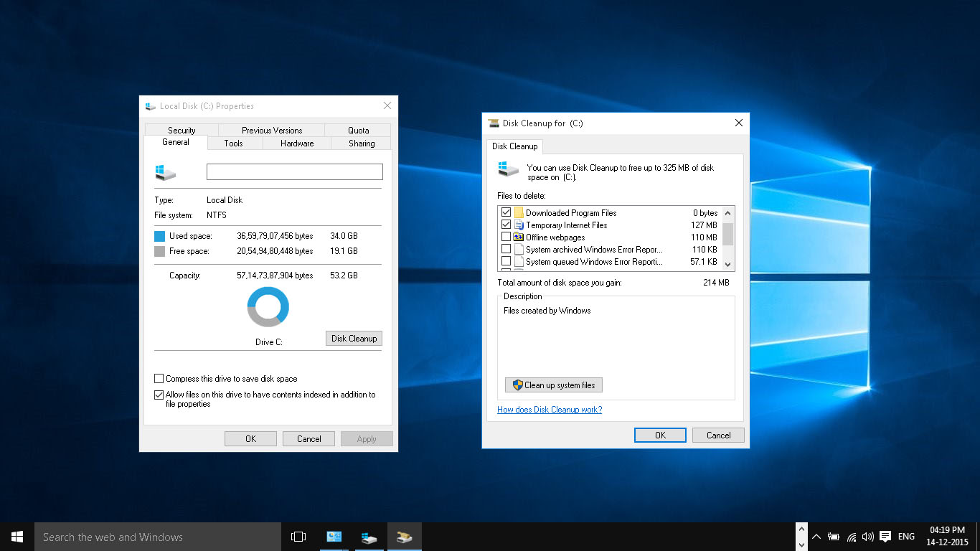Show hidden tray icons with the chevron
Image resolution: width=980 pixels, height=551 pixels.
(816, 537)
